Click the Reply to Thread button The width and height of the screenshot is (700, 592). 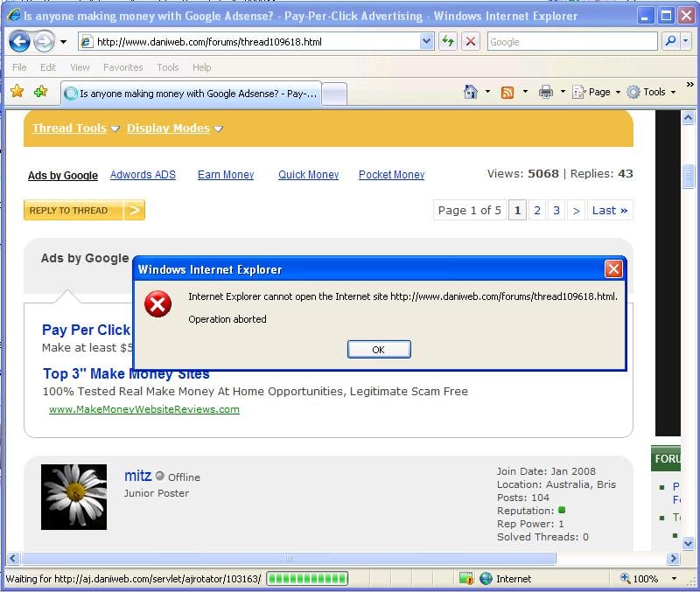(x=84, y=210)
